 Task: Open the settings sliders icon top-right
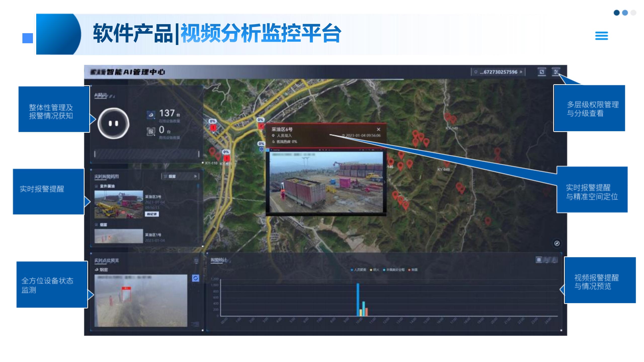pyautogui.click(x=556, y=72)
